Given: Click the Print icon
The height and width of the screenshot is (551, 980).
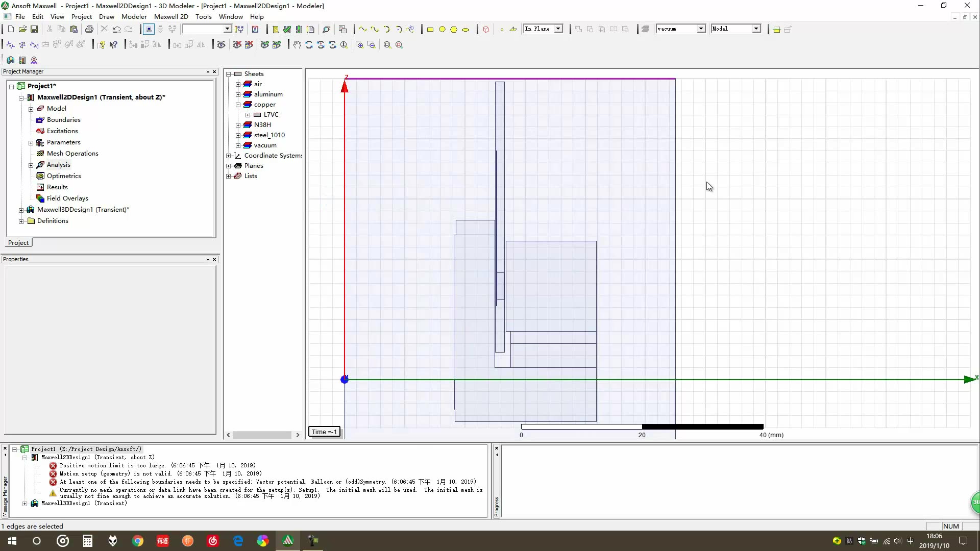Looking at the screenshot, I should pyautogui.click(x=89, y=29).
